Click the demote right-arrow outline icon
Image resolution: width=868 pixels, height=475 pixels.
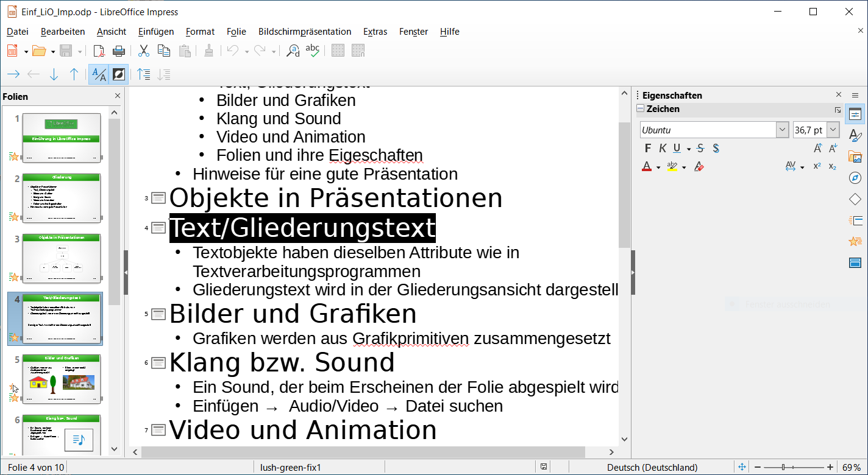[13, 74]
